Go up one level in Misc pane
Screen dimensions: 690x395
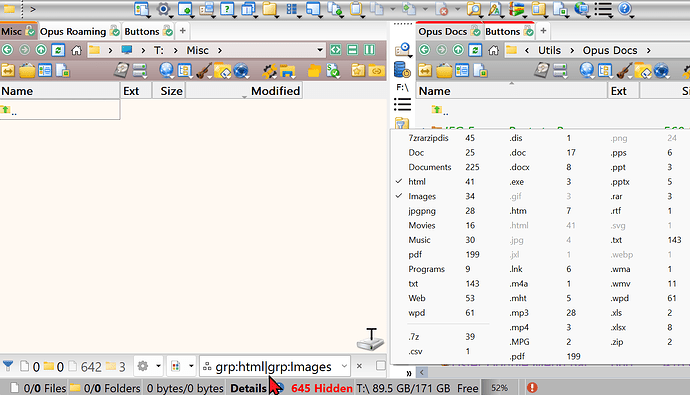[x=41, y=50]
